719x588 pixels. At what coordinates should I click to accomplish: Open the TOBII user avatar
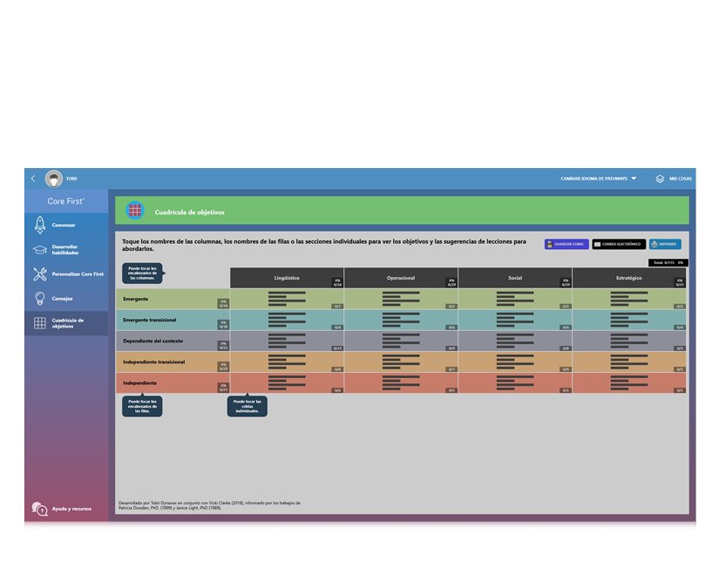coord(52,178)
